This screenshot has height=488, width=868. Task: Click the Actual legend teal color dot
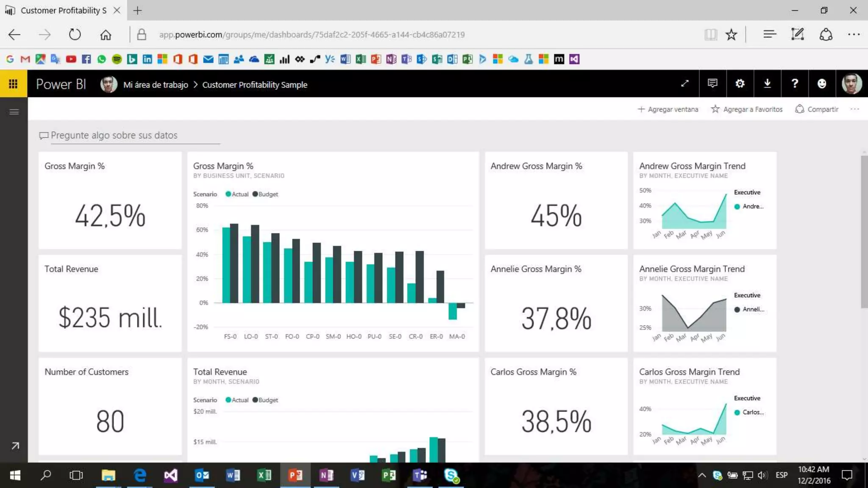(x=228, y=194)
